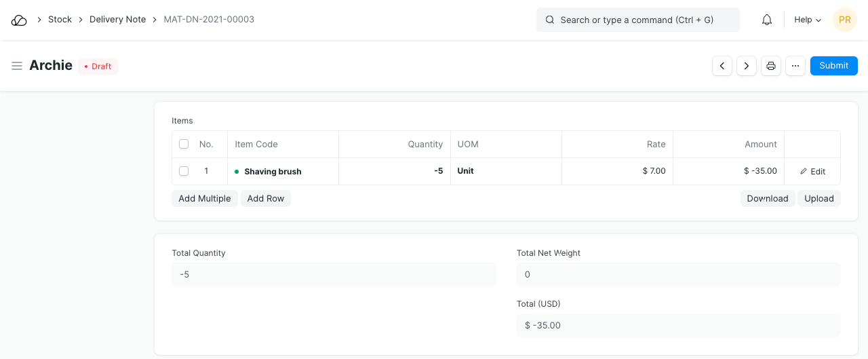The width and height of the screenshot is (868, 359).
Task: Click the ERPNext cloud home logo
Action: (19, 20)
